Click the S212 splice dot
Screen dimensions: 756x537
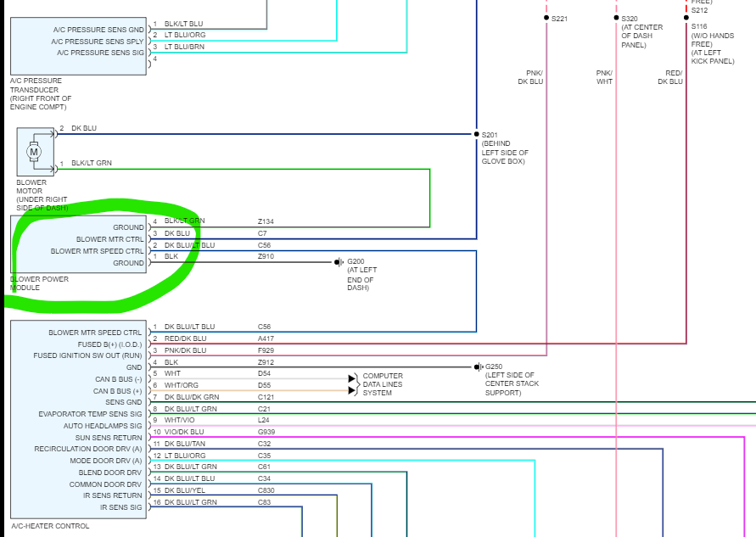(686, 18)
